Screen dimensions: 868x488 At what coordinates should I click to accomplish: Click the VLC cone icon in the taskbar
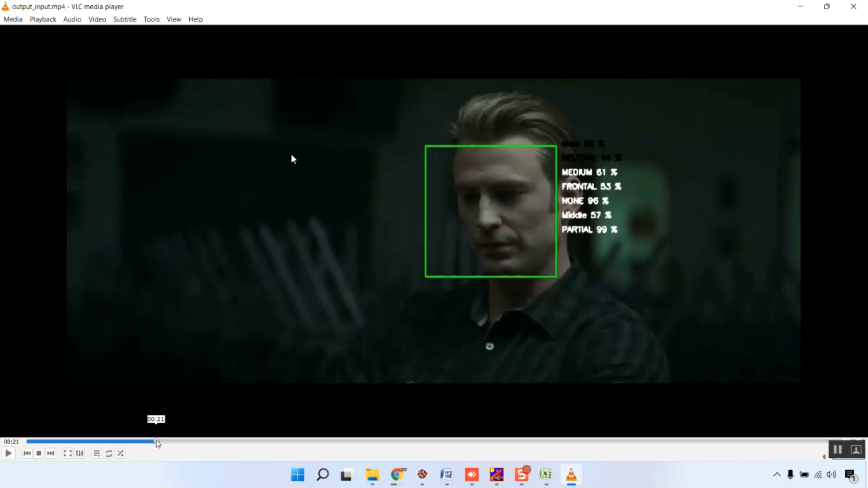click(x=571, y=475)
